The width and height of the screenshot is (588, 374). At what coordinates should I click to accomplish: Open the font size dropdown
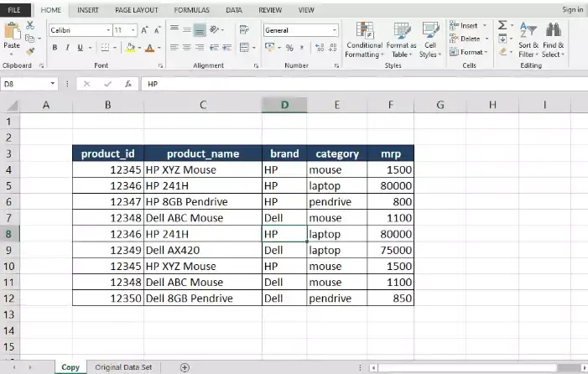pyautogui.click(x=133, y=30)
